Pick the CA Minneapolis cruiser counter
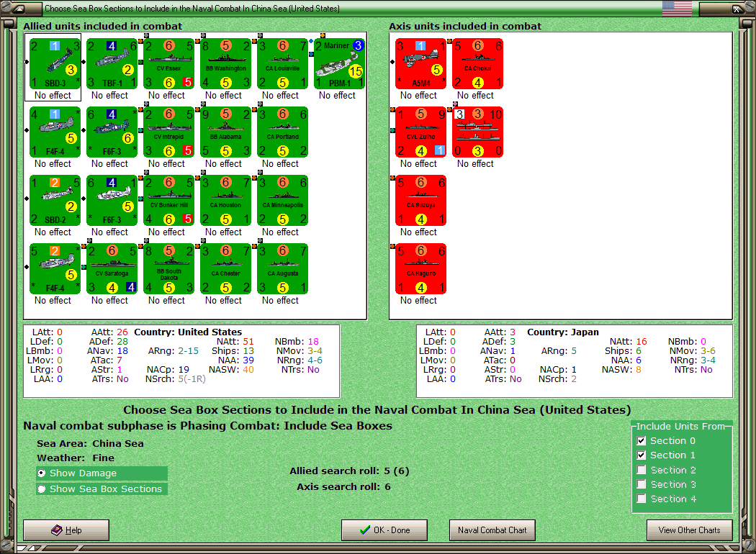The image size is (756, 554). click(282, 201)
